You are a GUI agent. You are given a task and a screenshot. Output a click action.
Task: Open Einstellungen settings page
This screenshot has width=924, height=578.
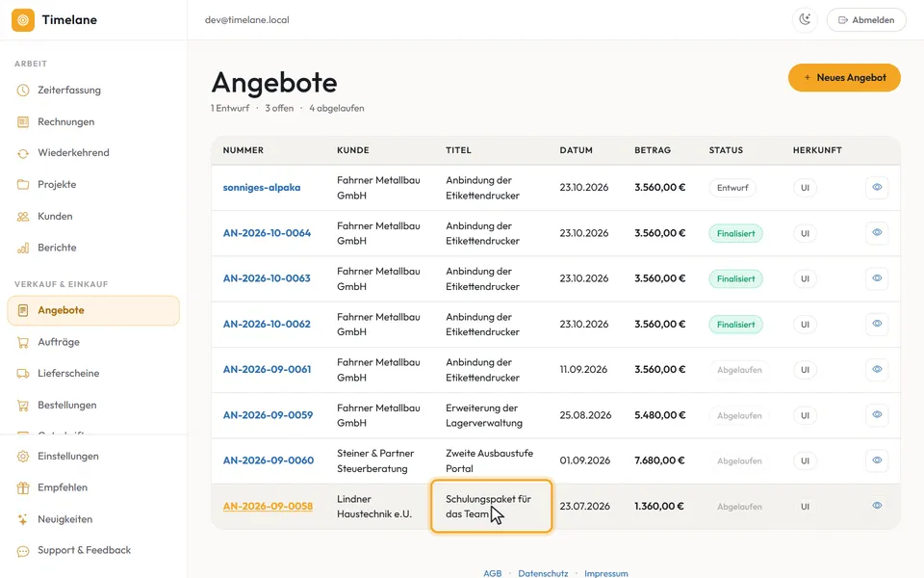(x=67, y=457)
